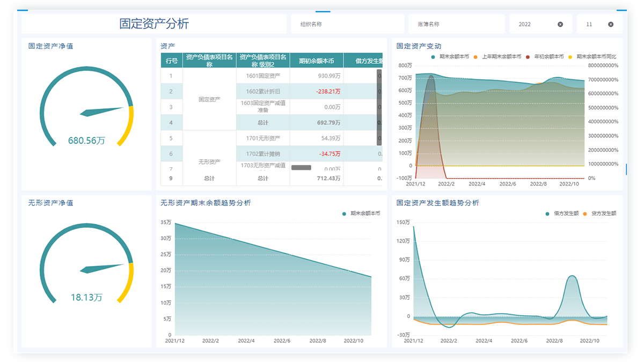Toggle 年初余额本币 legend series
The width and height of the screenshot is (644, 362).
point(545,56)
